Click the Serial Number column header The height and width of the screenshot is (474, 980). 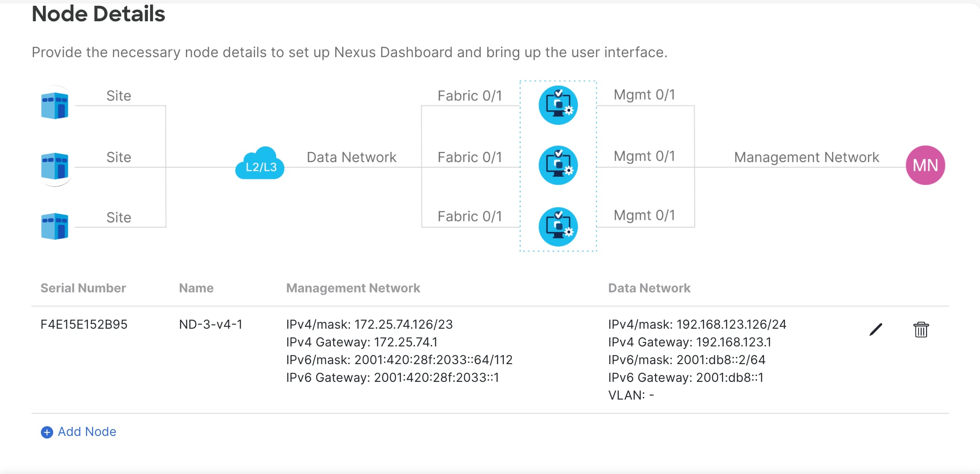click(83, 288)
